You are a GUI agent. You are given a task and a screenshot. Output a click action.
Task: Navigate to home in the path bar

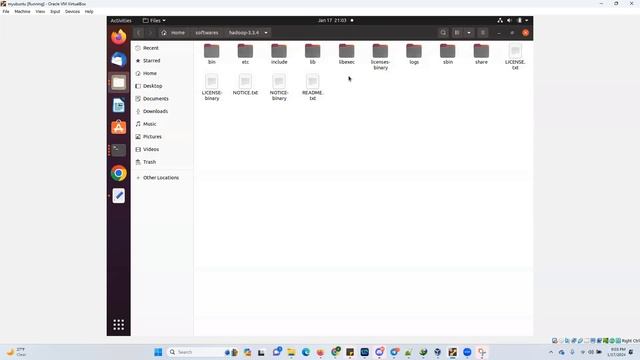point(173,33)
